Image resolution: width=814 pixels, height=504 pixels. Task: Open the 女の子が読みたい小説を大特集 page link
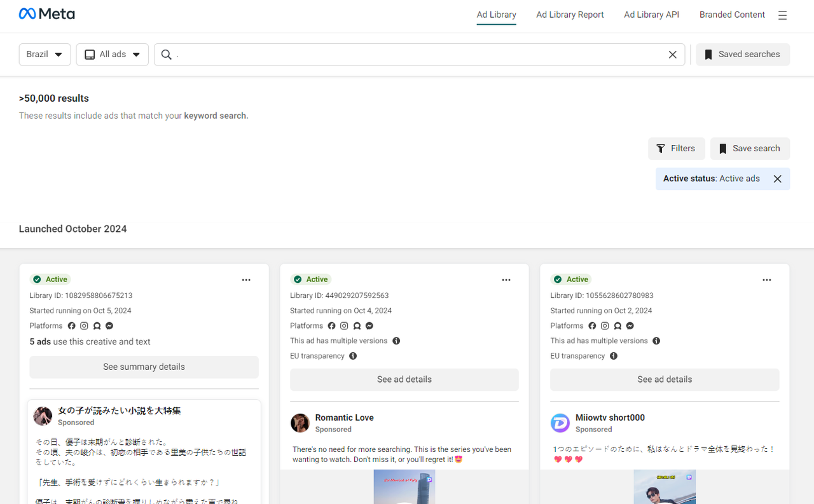click(x=120, y=411)
